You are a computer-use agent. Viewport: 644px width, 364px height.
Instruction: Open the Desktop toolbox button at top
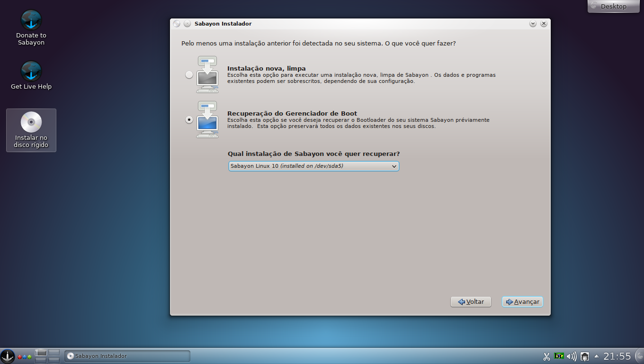point(614,6)
